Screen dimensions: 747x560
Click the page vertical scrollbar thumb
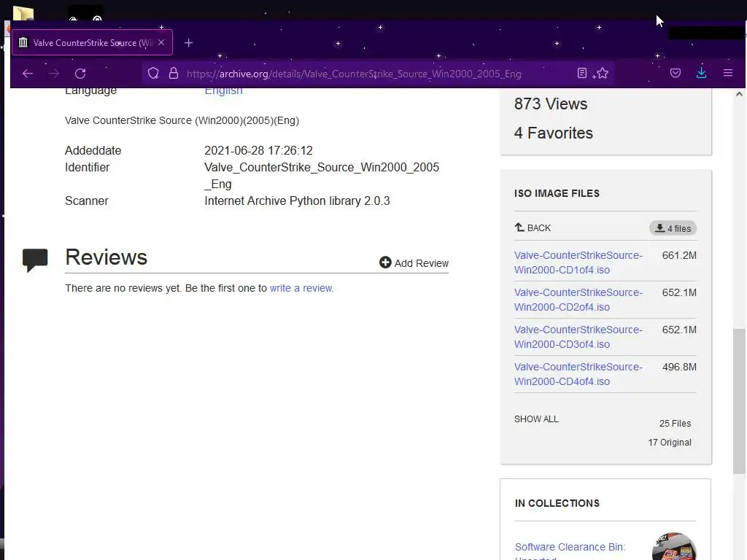tap(739, 401)
